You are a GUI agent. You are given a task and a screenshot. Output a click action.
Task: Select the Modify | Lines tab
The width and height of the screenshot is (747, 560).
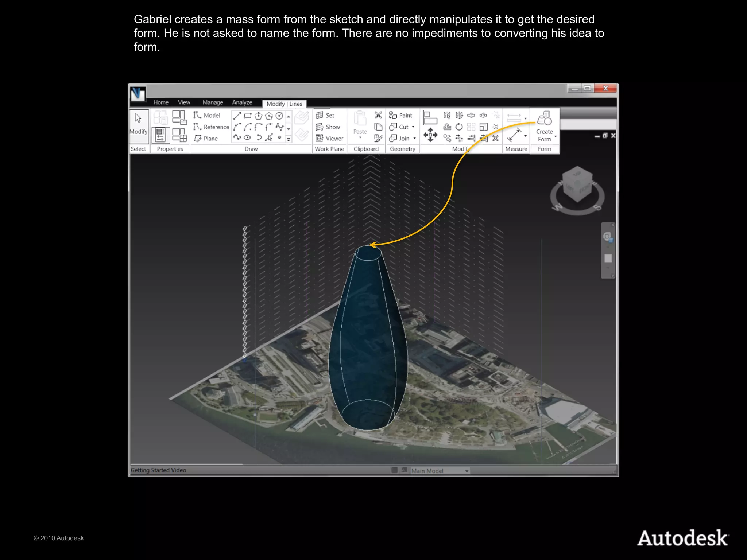click(285, 104)
